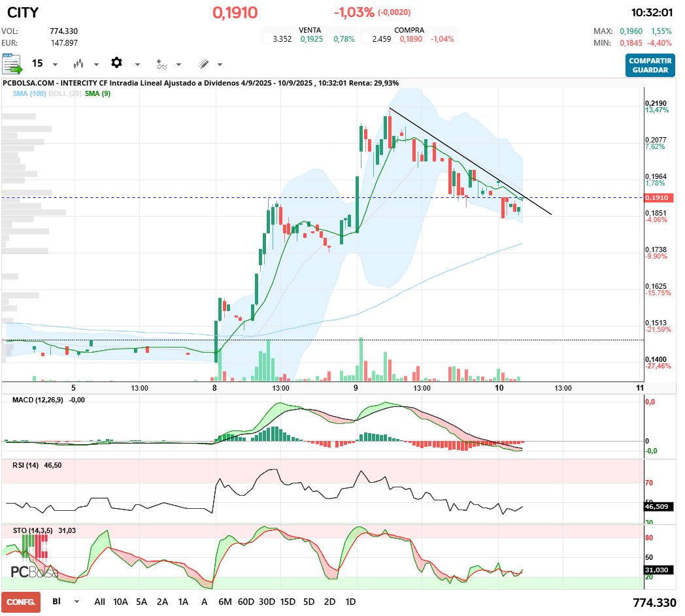
Task: Expand the 15-minute interval dropdown
Action: pos(55,65)
